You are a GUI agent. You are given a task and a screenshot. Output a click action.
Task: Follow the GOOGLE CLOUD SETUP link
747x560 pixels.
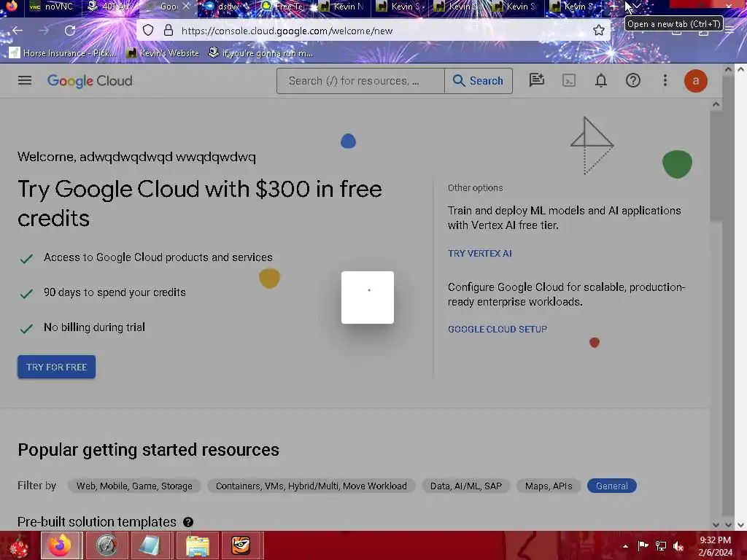[x=498, y=329]
